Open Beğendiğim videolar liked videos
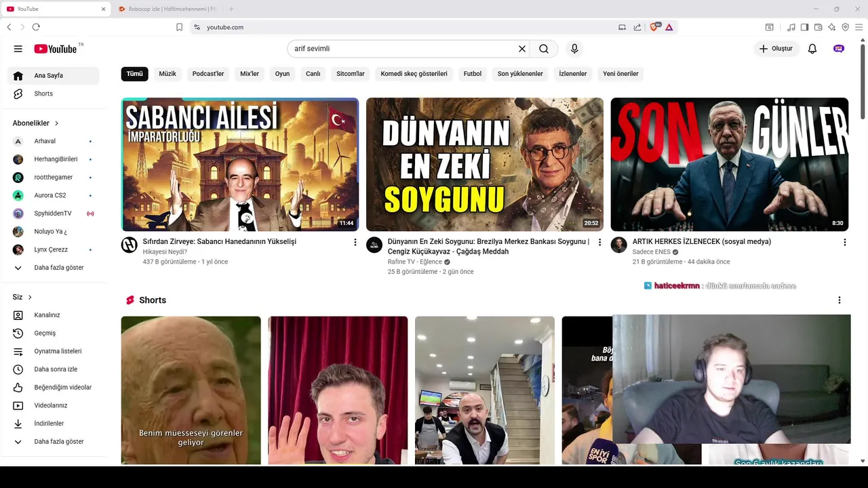This screenshot has width=868, height=488. tap(54, 387)
